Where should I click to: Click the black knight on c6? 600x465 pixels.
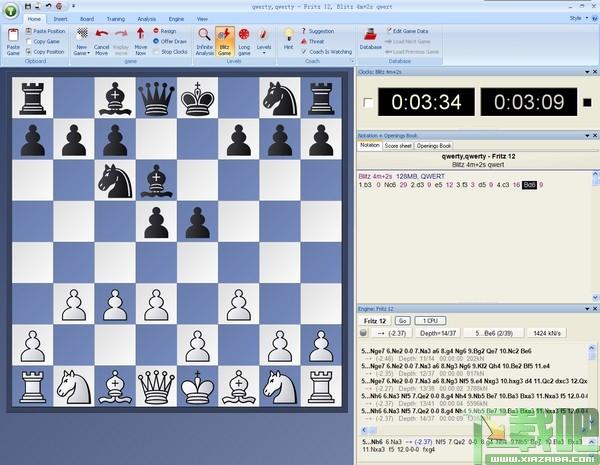pyautogui.click(x=115, y=181)
